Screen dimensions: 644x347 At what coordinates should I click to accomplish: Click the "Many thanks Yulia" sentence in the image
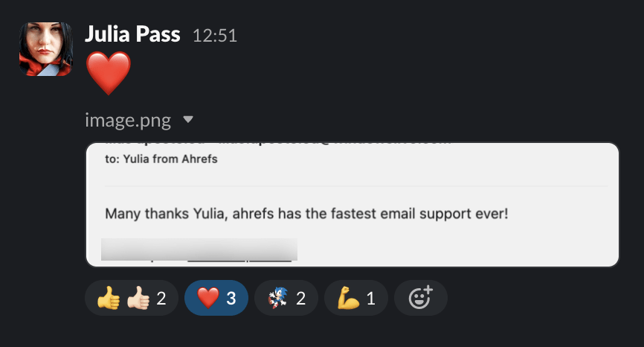(306, 214)
